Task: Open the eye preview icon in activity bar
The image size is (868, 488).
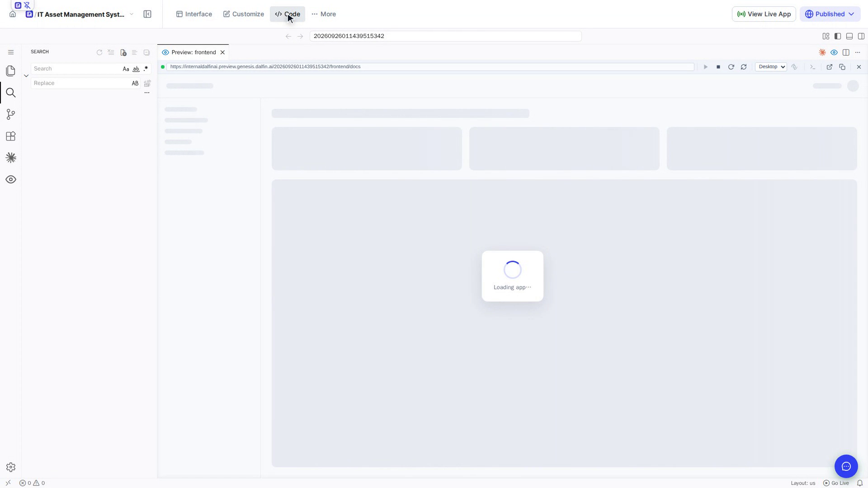Action: [x=11, y=179]
